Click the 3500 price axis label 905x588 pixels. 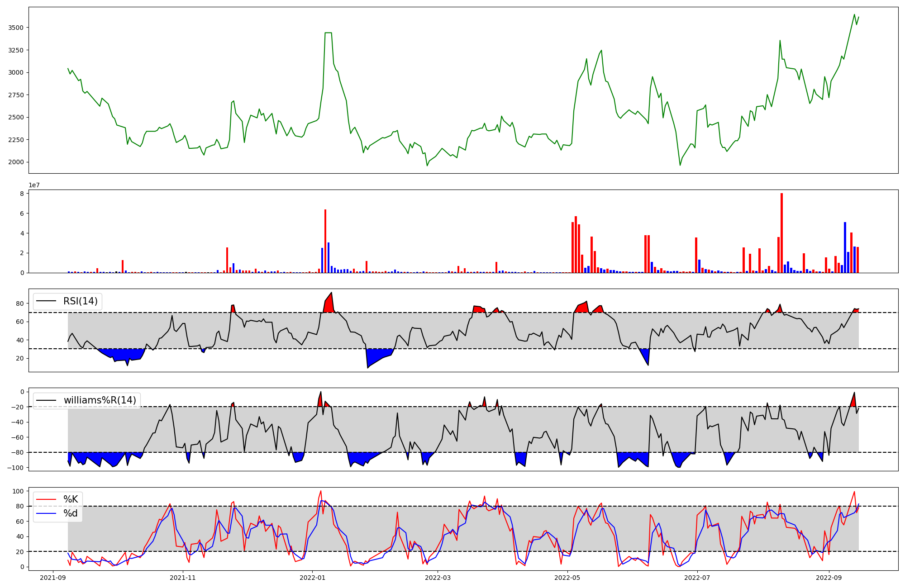click(x=16, y=28)
